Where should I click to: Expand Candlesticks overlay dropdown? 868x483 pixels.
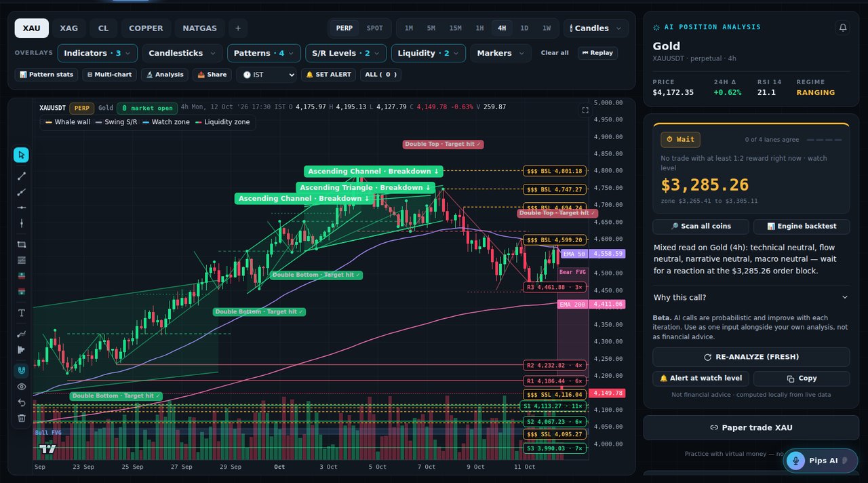182,53
